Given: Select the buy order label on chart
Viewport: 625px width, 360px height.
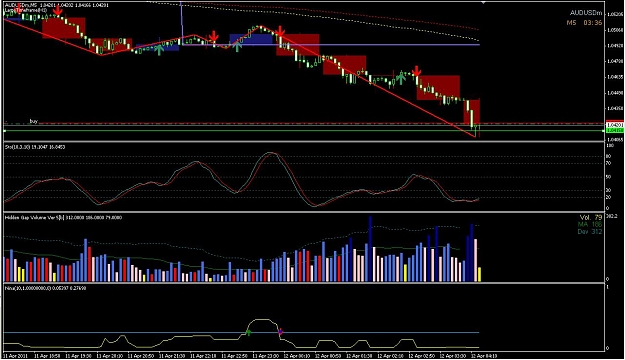Looking at the screenshot, I should [x=33, y=120].
